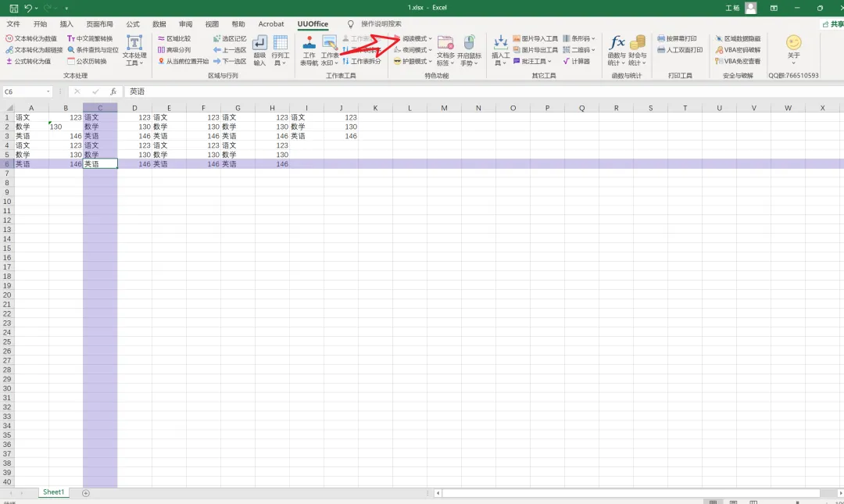This screenshot has height=504, width=844.
Task: Click the 共享 share button
Action: point(833,24)
